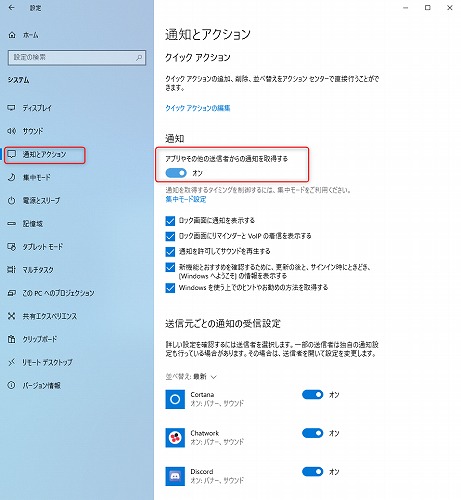Open Cortana notification settings row
Screen dimensions: 461x500
tap(252, 399)
